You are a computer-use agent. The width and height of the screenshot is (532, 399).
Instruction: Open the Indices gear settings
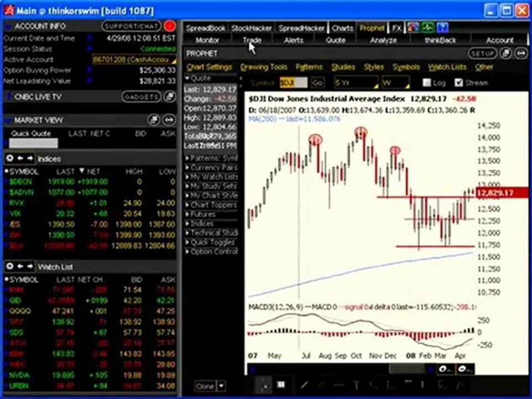click(x=10, y=158)
